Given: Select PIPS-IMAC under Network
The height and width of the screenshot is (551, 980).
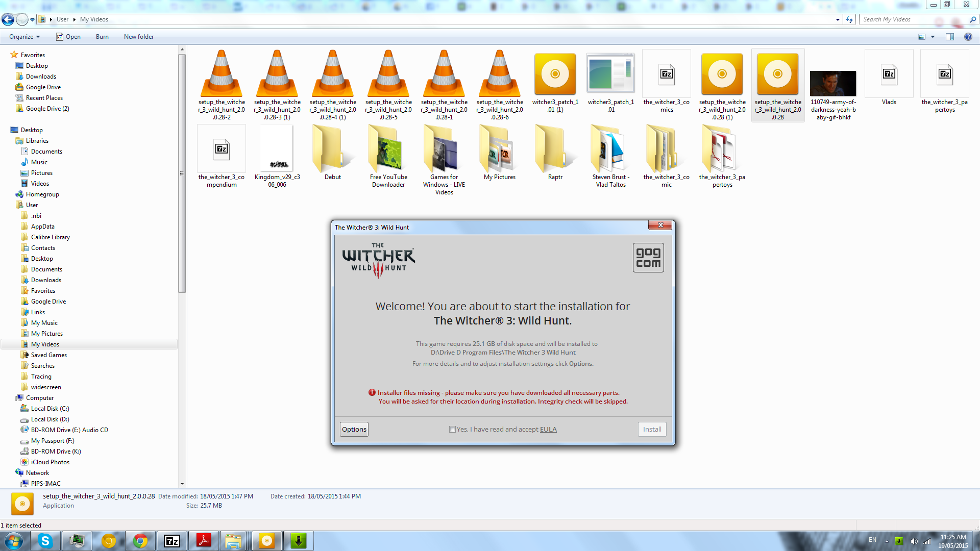Looking at the screenshot, I should 45,484.
